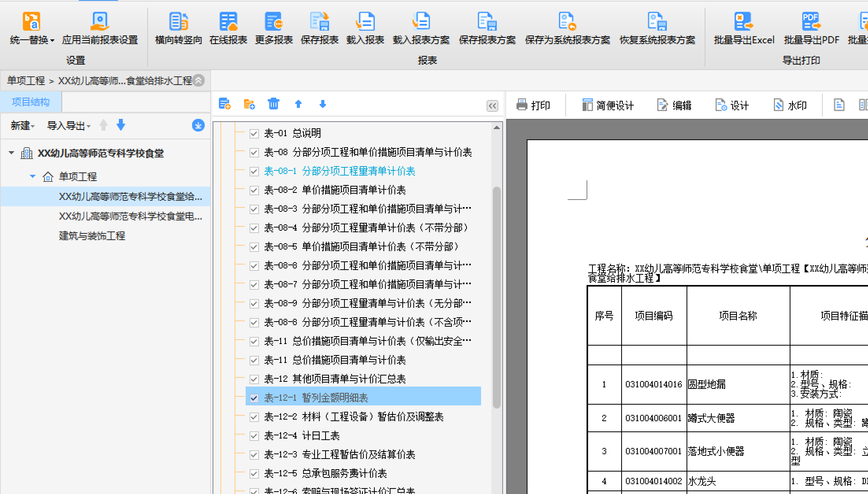Click the report list vertical scrollbar

(496, 297)
